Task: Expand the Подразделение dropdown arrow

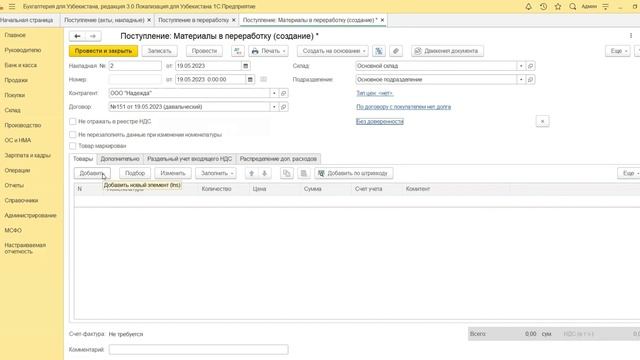Action: pos(521,80)
